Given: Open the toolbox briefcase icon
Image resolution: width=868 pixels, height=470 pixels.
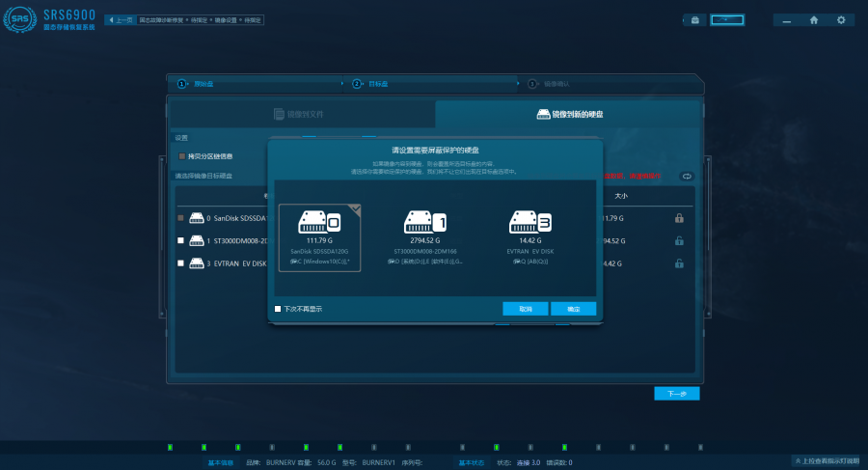Looking at the screenshot, I should (x=695, y=20).
